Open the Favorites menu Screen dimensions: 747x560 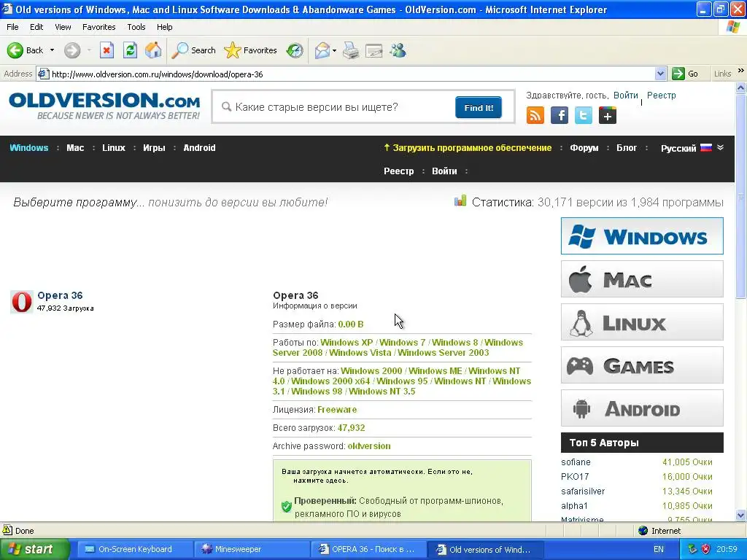tap(98, 27)
